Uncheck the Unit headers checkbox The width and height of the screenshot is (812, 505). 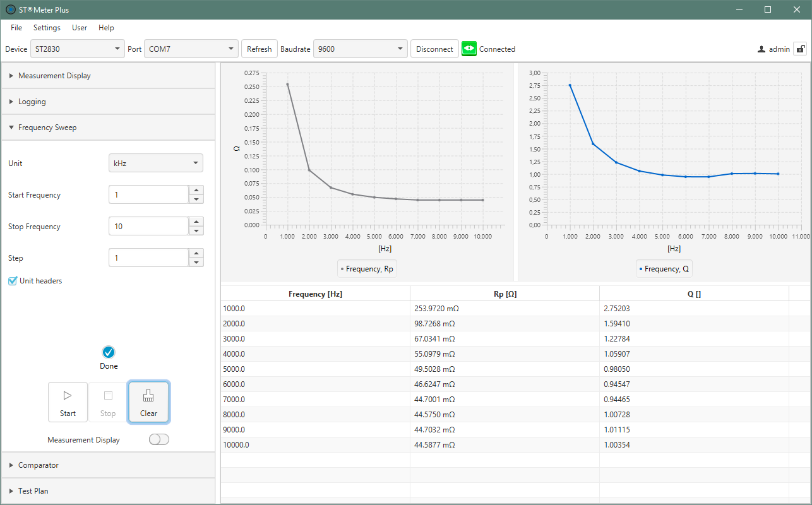pos(13,281)
